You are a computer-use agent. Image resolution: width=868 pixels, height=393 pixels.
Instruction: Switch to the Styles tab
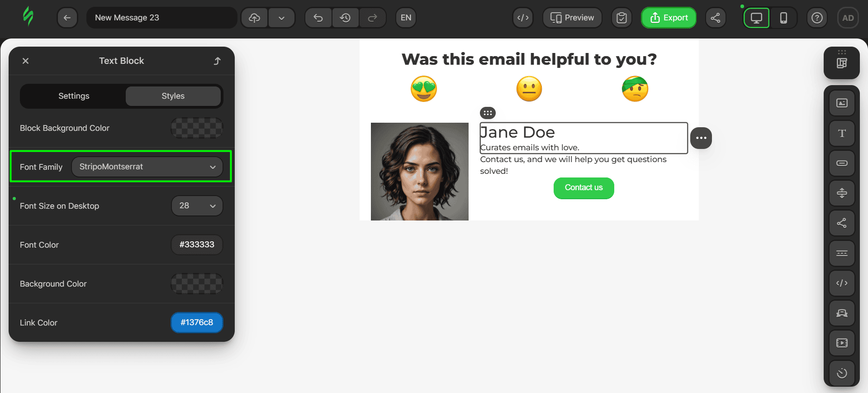(x=173, y=96)
